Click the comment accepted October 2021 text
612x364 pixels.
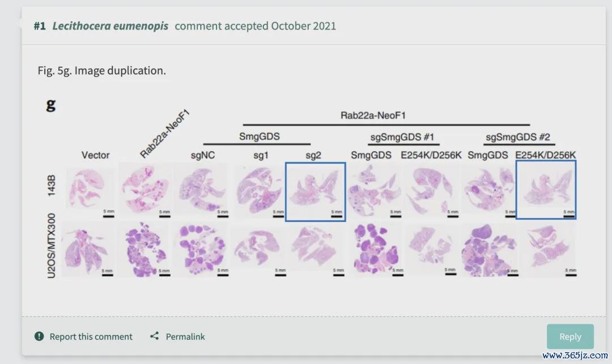(x=255, y=26)
